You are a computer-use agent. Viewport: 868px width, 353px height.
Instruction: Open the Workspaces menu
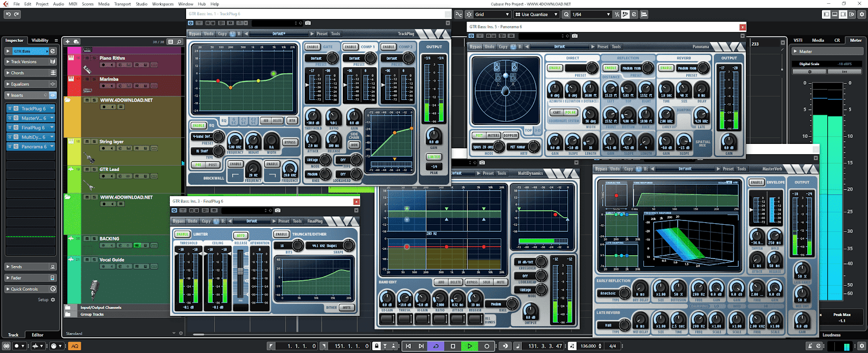pyautogui.click(x=163, y=4)
